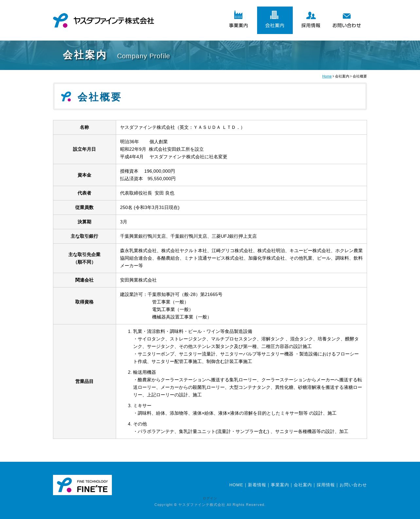Click the 事業案内 footer link
The image size is (420, 519).
(x=280, y=485)
